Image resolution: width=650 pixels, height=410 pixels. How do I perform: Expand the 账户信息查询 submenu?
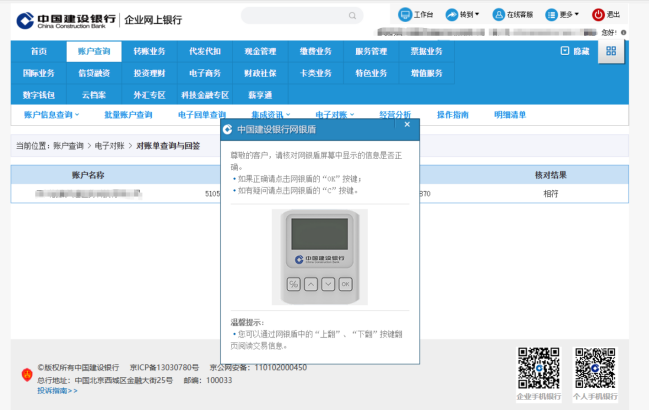(51, 115)
